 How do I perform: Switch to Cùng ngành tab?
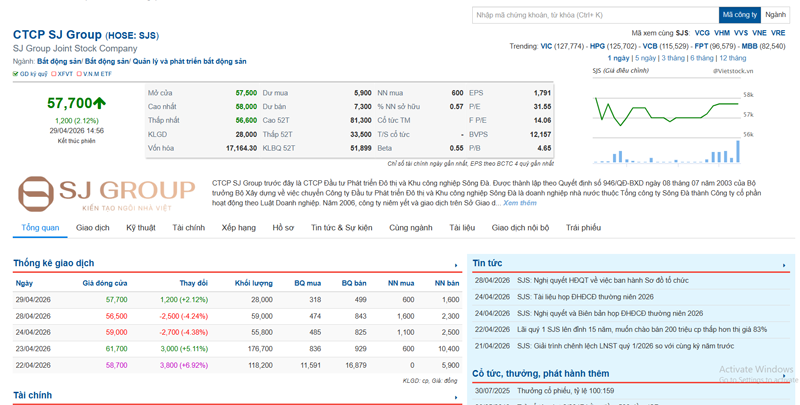click(x=411, y=228)
